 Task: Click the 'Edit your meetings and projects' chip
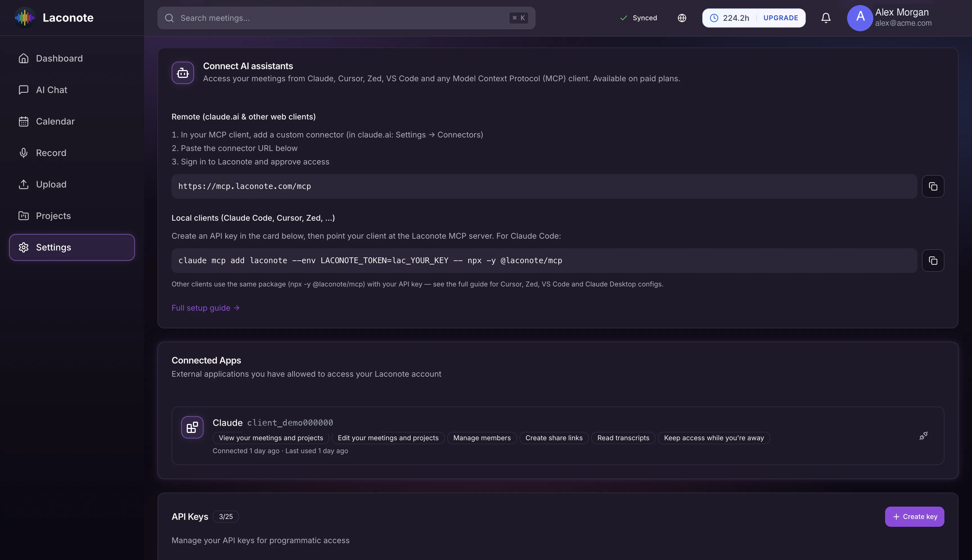point(388,438)
